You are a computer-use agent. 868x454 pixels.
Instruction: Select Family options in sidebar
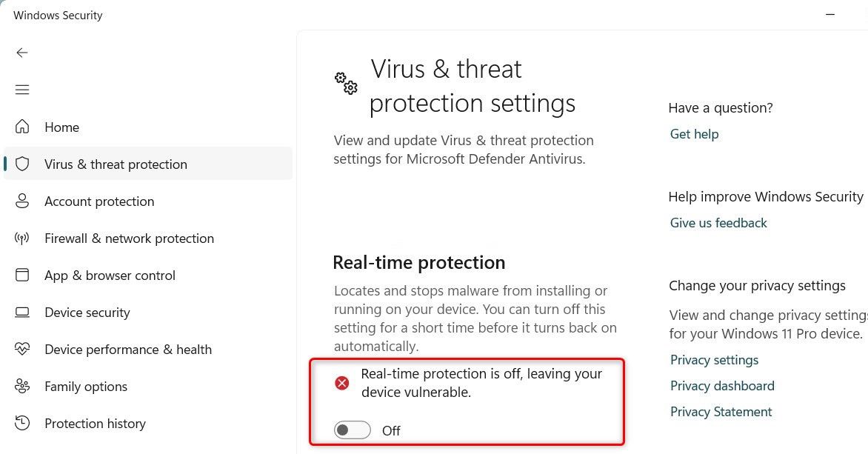86,387
